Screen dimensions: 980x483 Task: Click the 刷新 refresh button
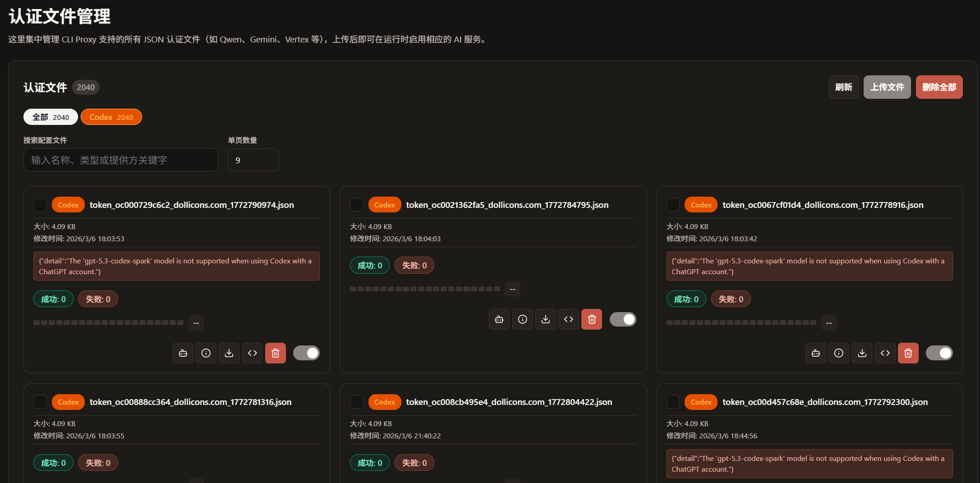coord(843,87)
